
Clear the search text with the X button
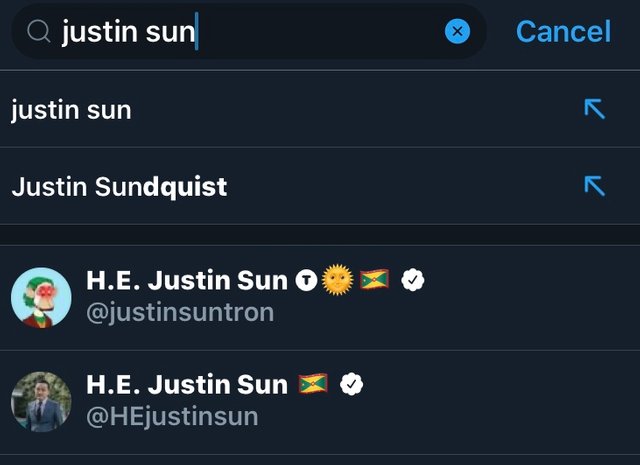pyautogui.click(x=457, y=31)
